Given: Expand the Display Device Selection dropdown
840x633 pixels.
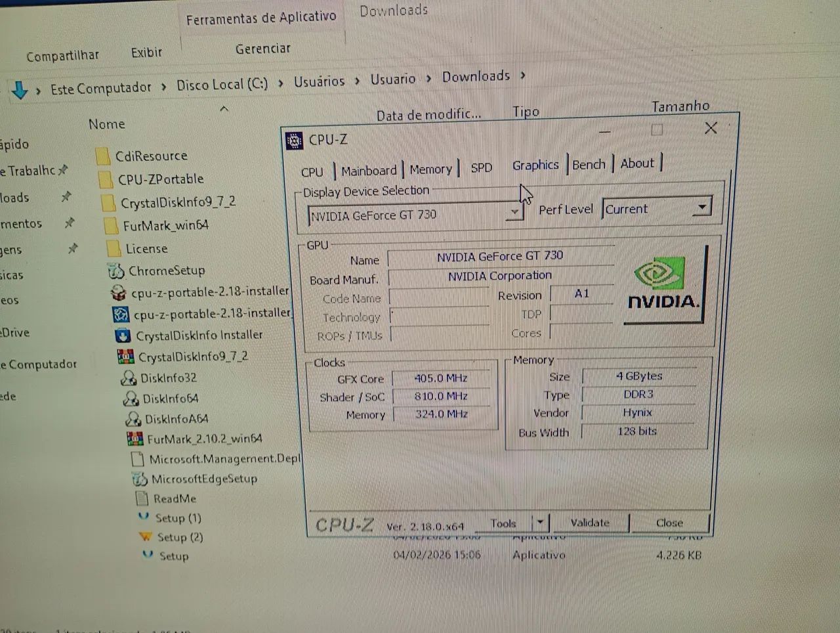Looking at the screenshot, I should tap(514, 212).
